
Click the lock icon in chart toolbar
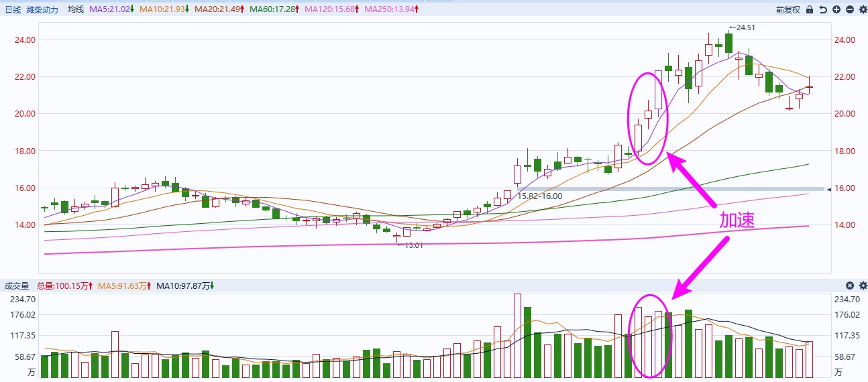[810, 9]
